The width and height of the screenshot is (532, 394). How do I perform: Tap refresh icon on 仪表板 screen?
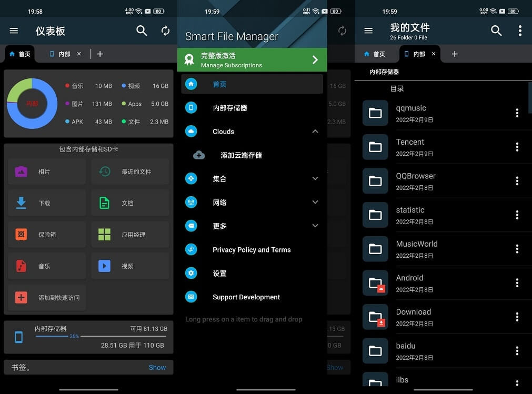pos(165,31)
